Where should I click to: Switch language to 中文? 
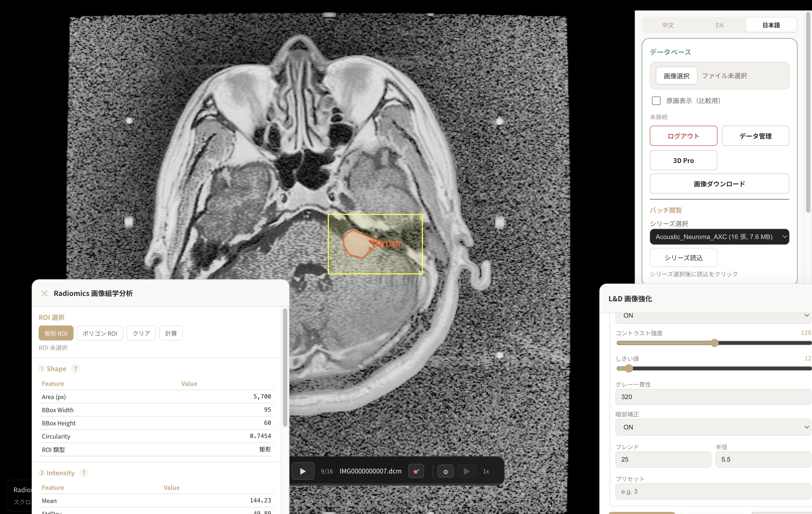(668, 25)
